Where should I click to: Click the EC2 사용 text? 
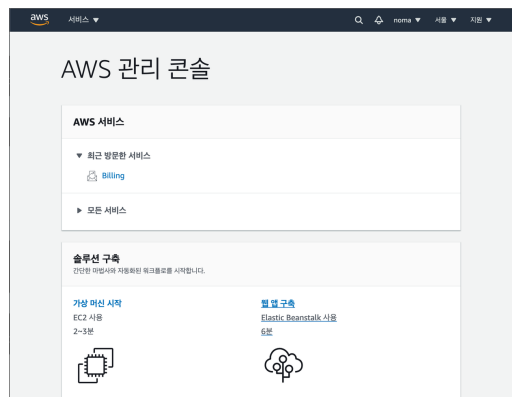point(88,317)
